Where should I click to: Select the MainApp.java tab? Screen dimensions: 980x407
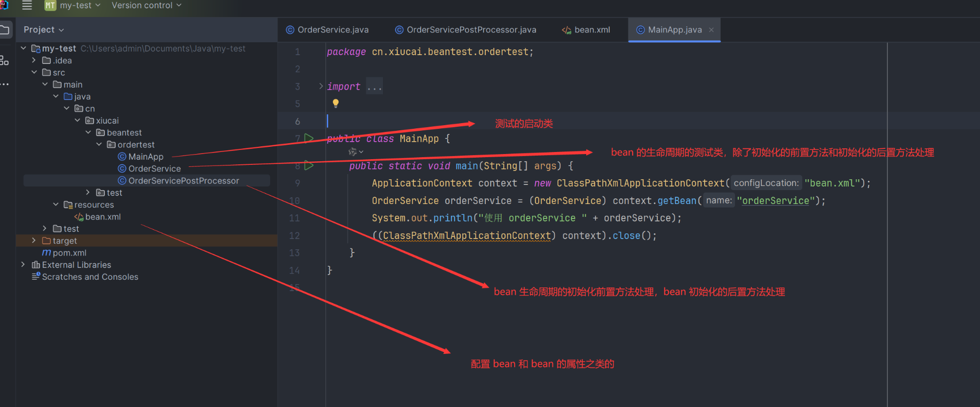click(675, 30)
